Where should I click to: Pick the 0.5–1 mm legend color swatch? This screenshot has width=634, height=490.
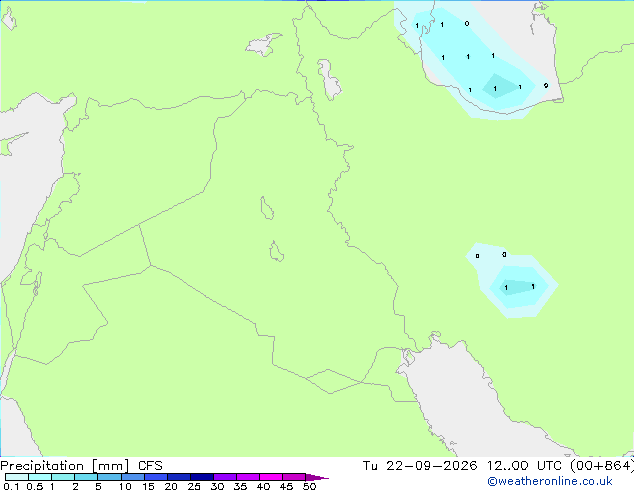pyautogui.click(x=40, y=477)
